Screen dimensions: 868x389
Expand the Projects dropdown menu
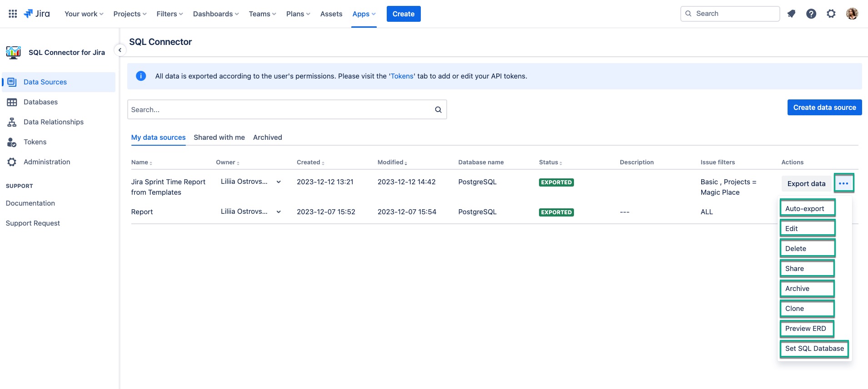[130, 14]
